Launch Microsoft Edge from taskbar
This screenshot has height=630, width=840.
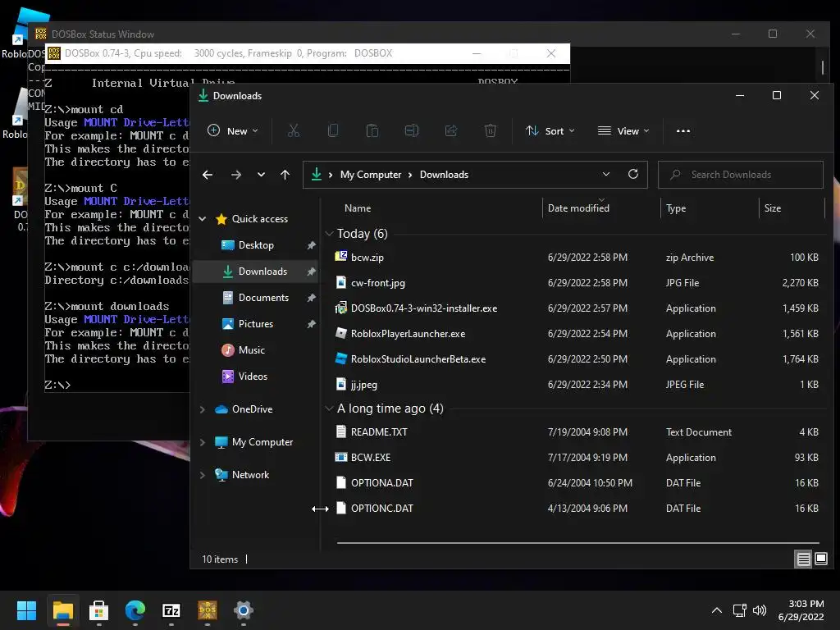(x=135, y=610)
